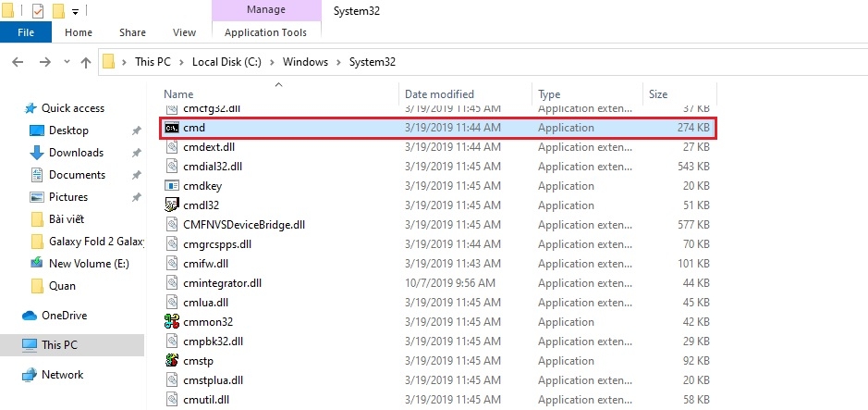The image size is (868, 410).
Task: Click the cmintegrator.dll file icon
Action: 172,283
